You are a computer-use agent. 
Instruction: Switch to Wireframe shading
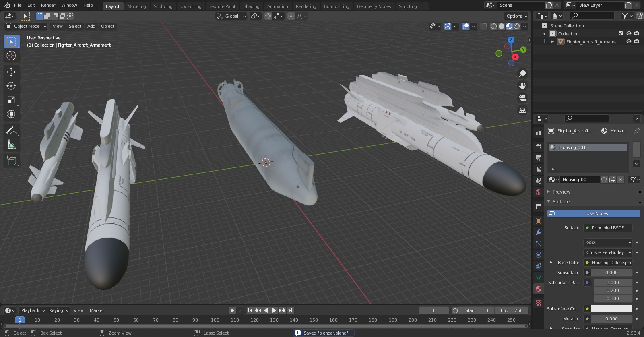click(493, 26)
